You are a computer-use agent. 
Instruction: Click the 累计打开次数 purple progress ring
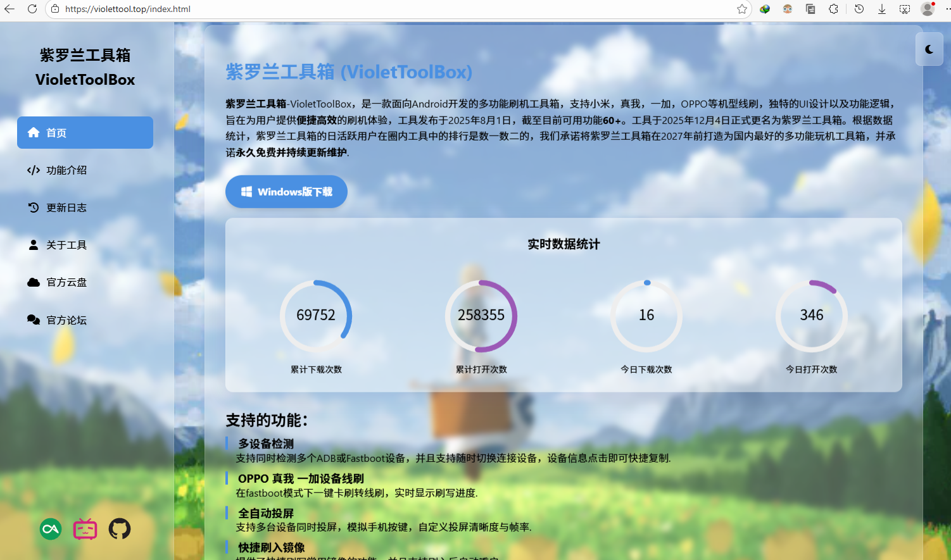click(481, 315)
